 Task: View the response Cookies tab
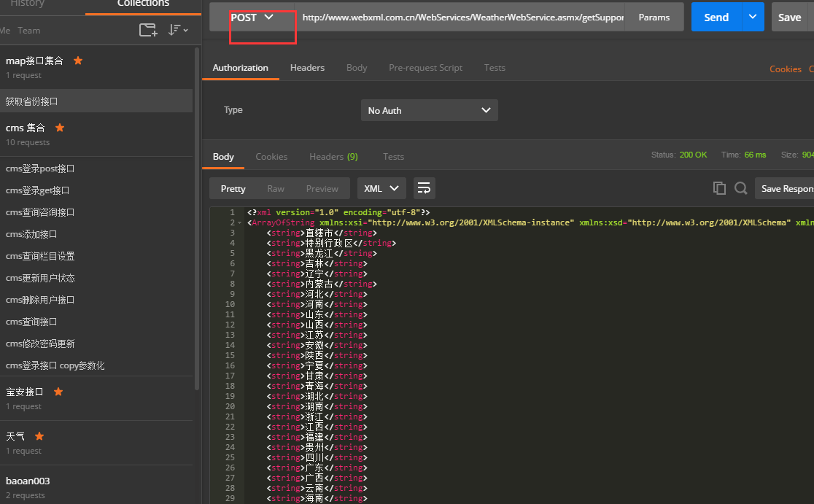click(271, 157)
